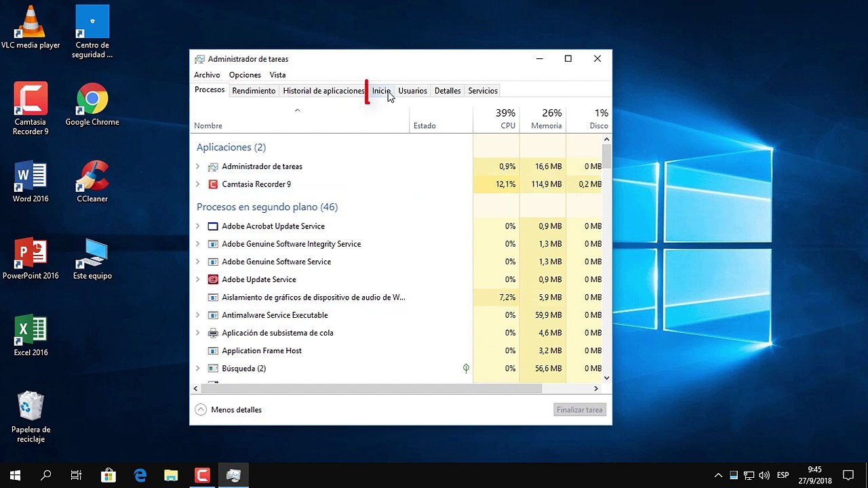
Task: Select PowerPoint 2016 desktop icon
Action: [x=31, y=258]
